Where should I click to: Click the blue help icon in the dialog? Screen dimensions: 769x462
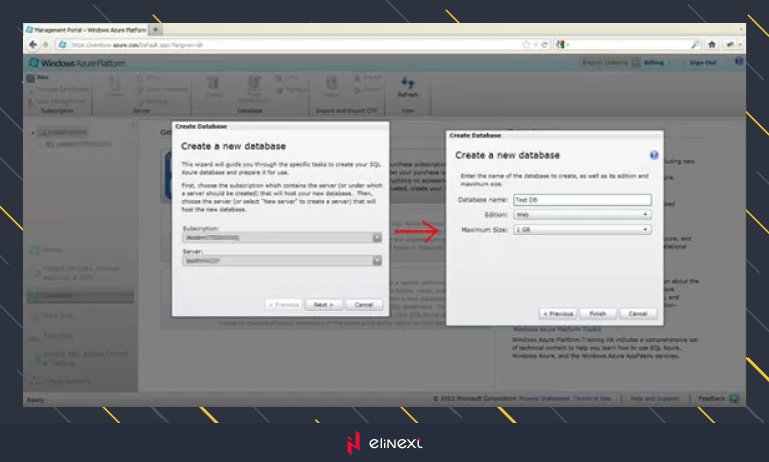[x=654, y=156]
